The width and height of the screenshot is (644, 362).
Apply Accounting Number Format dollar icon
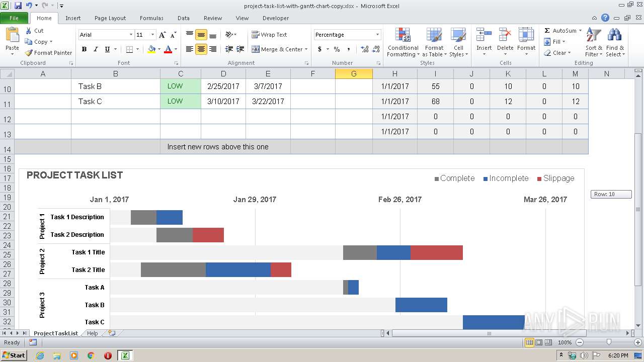(x=319, y=49)
